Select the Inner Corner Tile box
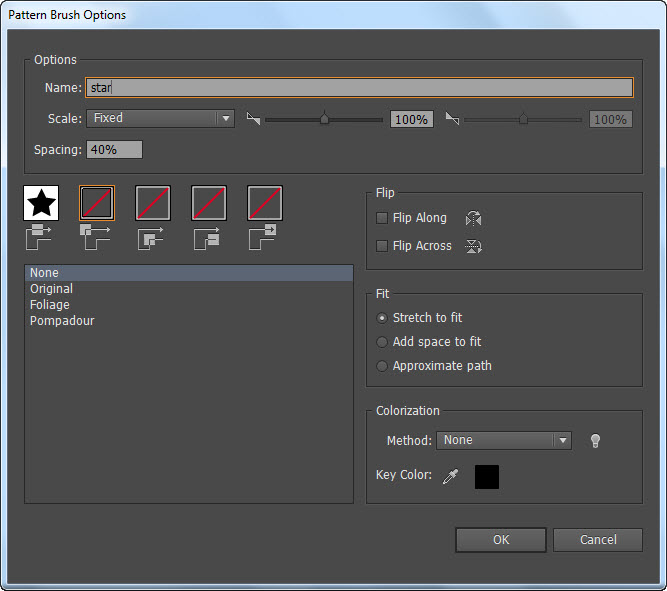 tap(153, 203)
